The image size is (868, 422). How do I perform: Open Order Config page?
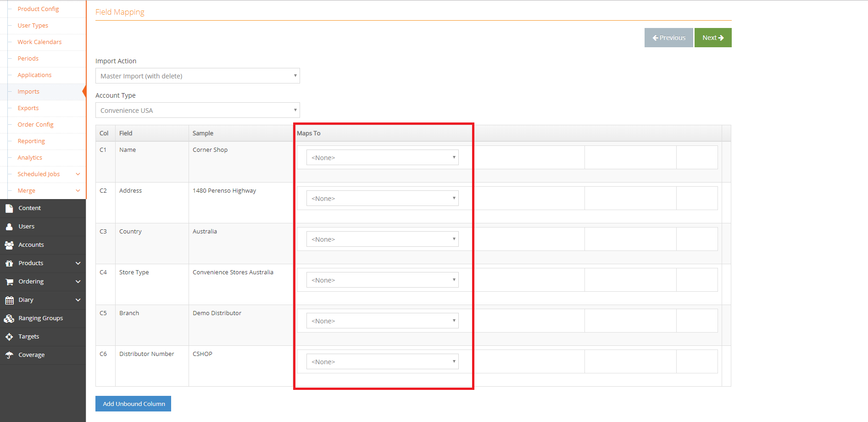35,124
